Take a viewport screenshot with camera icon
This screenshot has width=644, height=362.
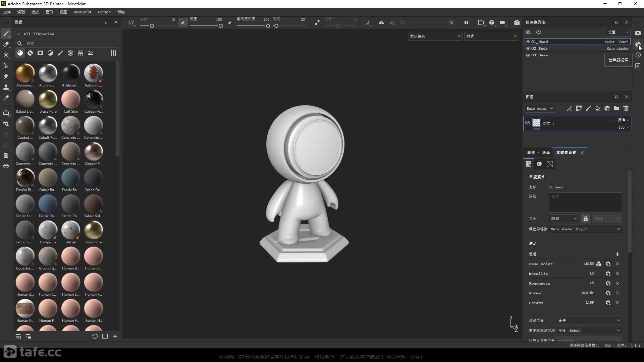pyautogui.click(x=517, y=22)
